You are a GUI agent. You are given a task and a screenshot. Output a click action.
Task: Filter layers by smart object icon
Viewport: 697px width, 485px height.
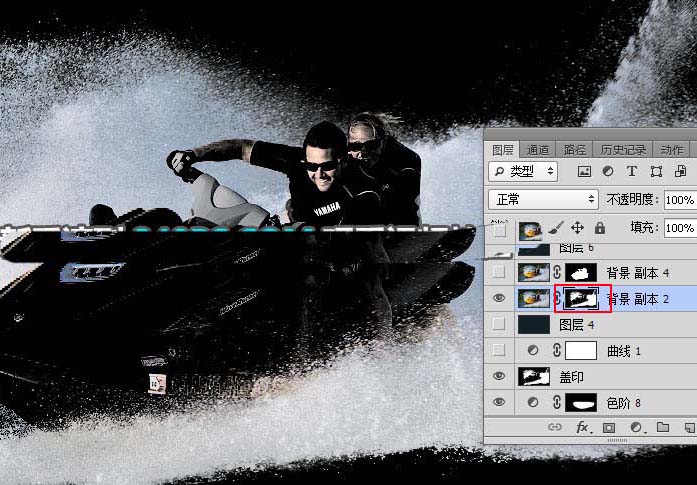pyautogui.click(x=680, y=171)
